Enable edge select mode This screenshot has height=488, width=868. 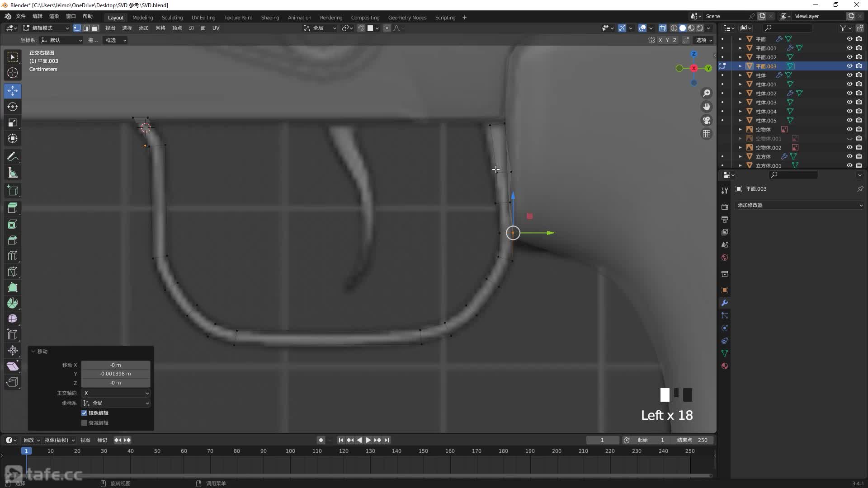click(86, 28)
